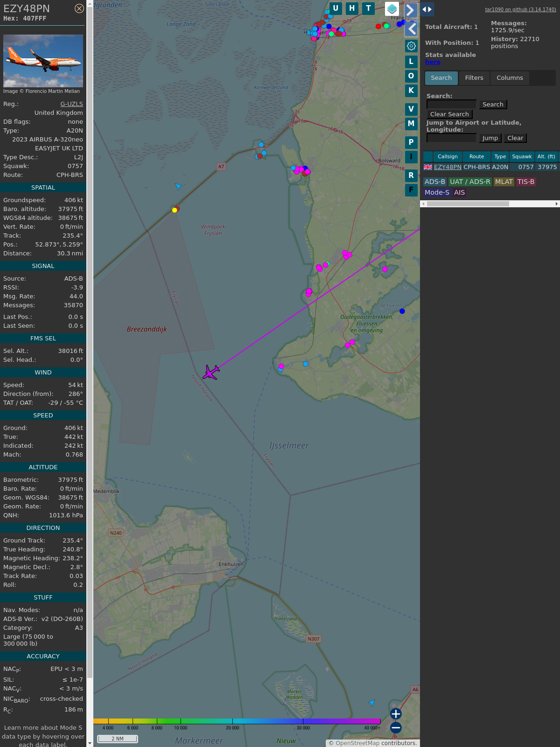Sort table by the Alt. (ft) column header
The width and height of the screenshot is (560, 747).
point(546,157)
